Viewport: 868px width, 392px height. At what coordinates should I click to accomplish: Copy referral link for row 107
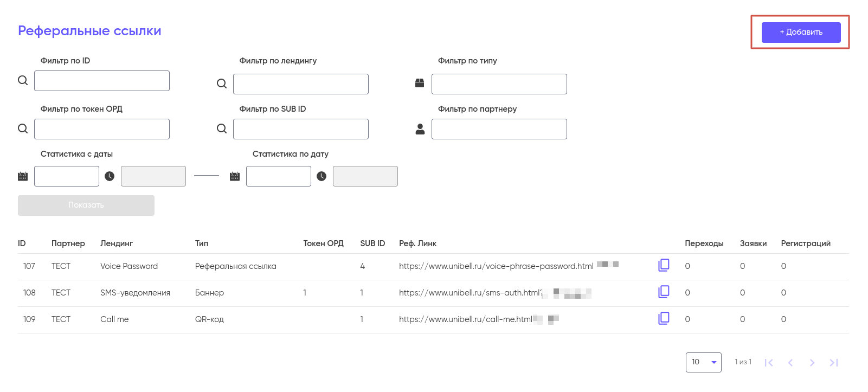(x=664, y=265)
